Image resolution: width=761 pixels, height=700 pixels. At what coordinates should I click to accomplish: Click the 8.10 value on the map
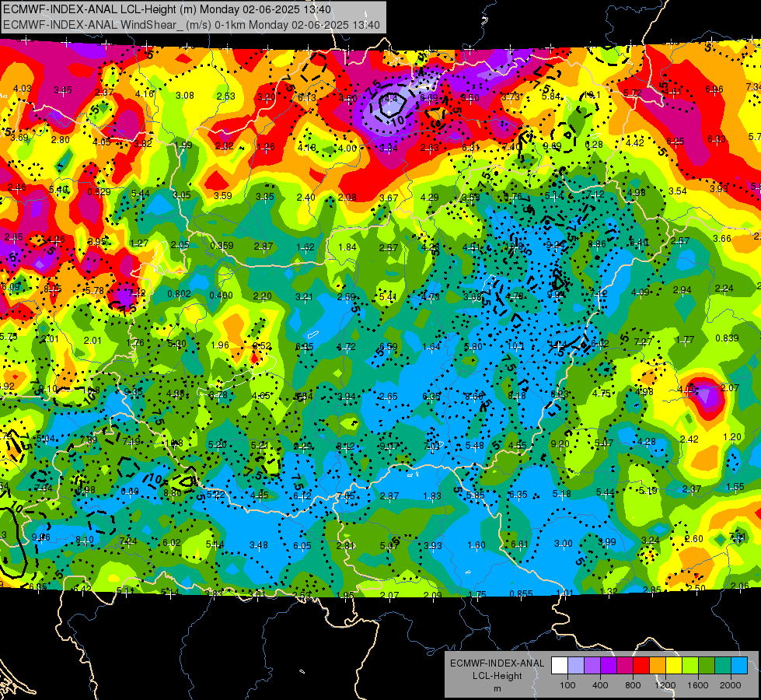click(x=85, y=540)
